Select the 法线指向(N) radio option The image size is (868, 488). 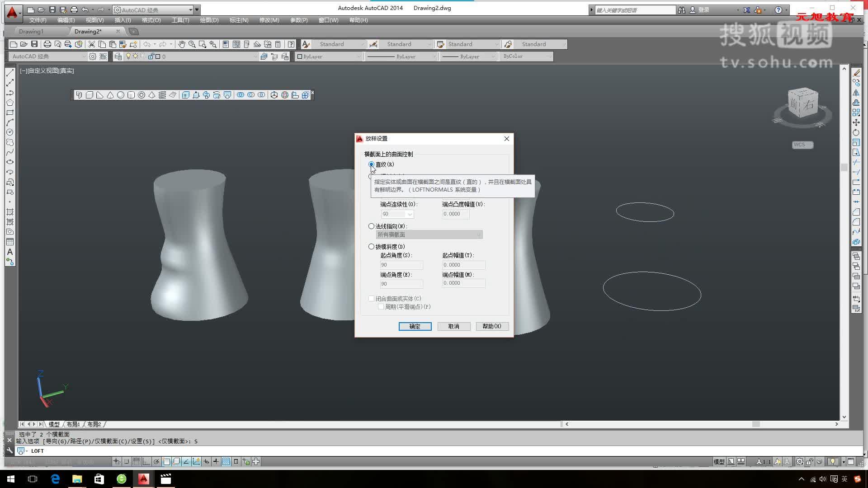click(x=372, y=226)
